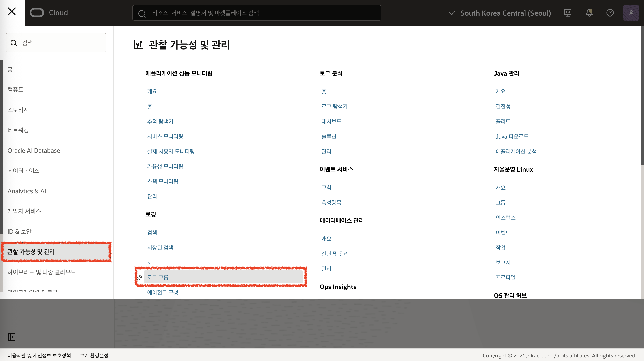
Task: Open 측정항목 under 이벤트 서비스
Action: pyautogui.click(x=331, y=203)
